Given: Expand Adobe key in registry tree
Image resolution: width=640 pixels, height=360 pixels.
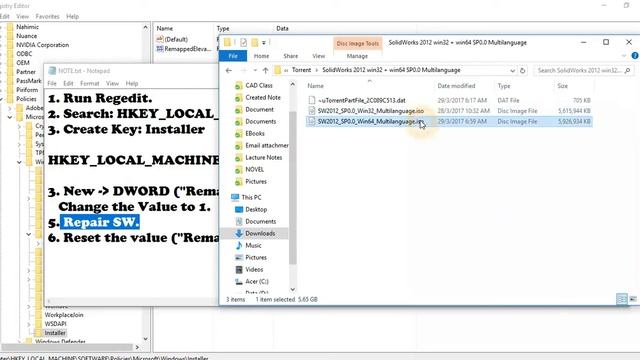Looking at the screenshot, I should tap(10, 108).
